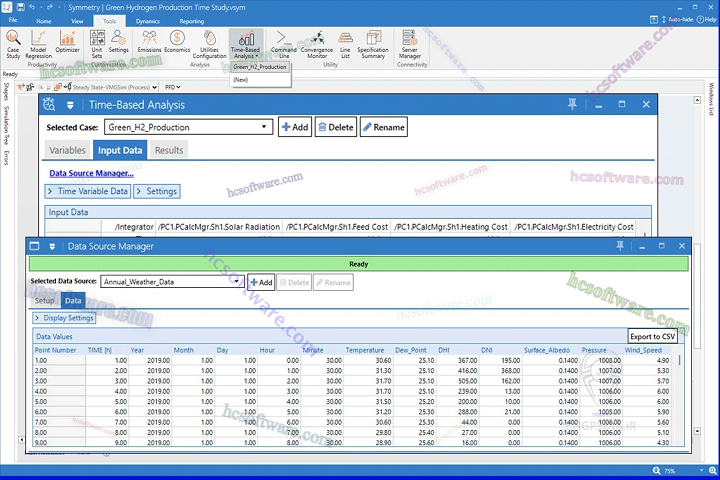Select the Data tab in Data Source Manager

[x=73, y=300]
